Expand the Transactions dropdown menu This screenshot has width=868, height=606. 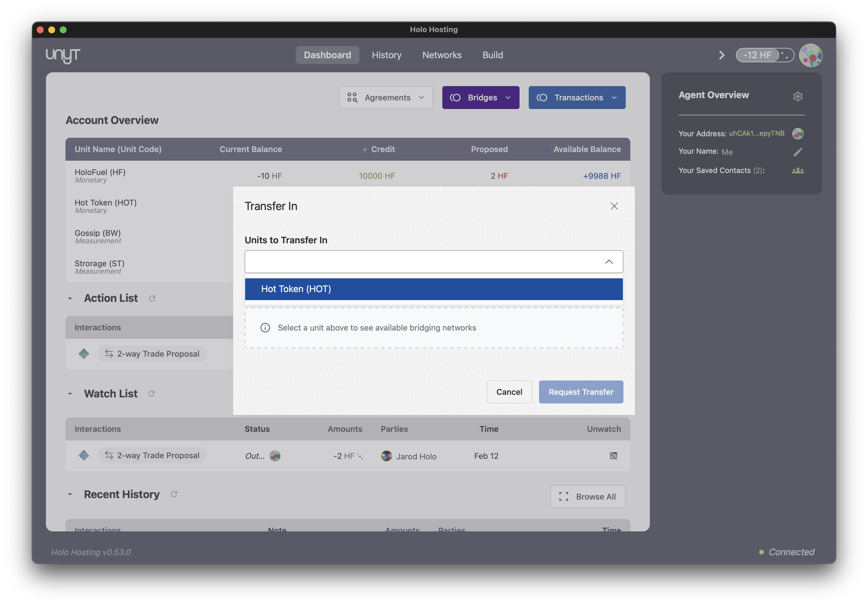coord(577,98)
